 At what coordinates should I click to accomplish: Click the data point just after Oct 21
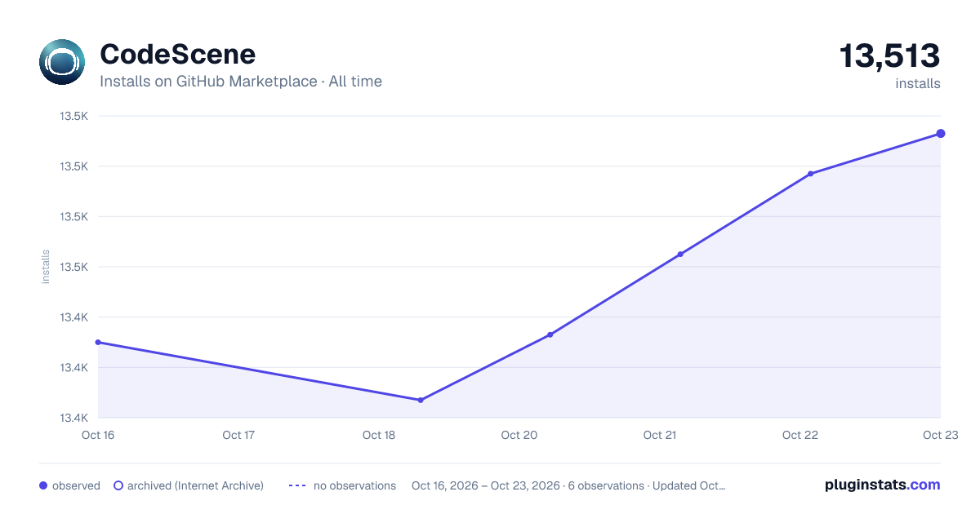pyautogui.click(x=680, y=255)
